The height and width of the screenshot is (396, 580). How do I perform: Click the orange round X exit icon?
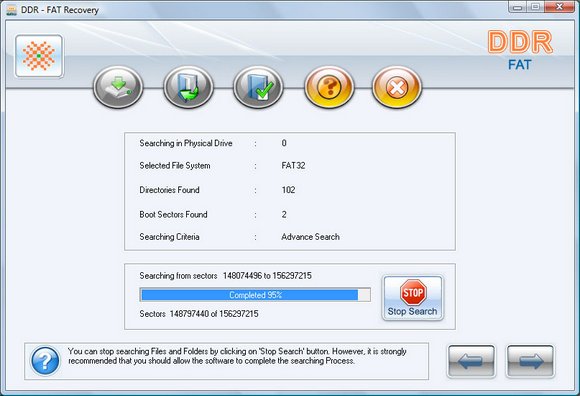pyautogui.click(x=397, y=87)
